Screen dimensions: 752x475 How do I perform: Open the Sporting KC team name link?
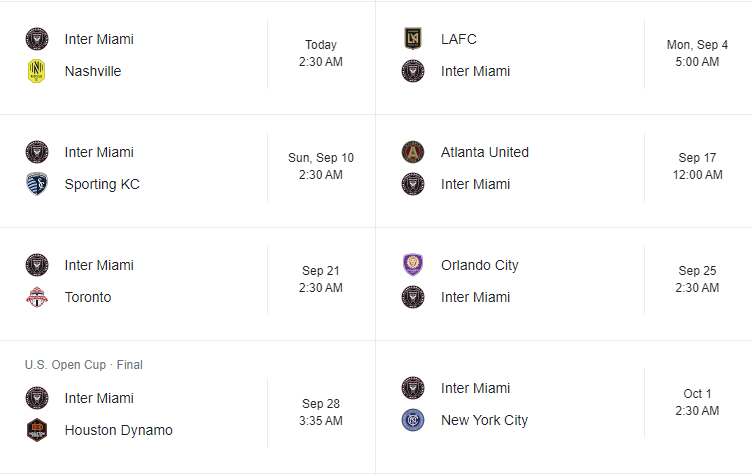(102, 184)
